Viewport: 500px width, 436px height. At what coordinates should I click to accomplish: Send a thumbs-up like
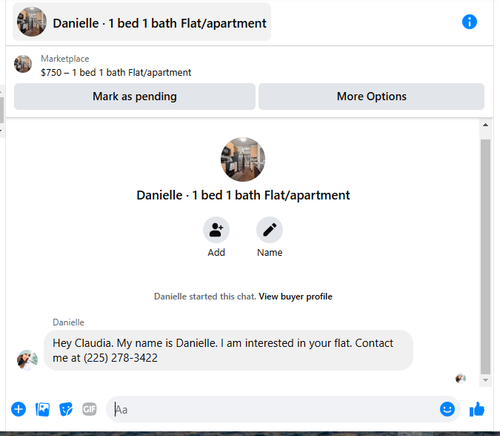pyautogui.click(x=477, y=409)
